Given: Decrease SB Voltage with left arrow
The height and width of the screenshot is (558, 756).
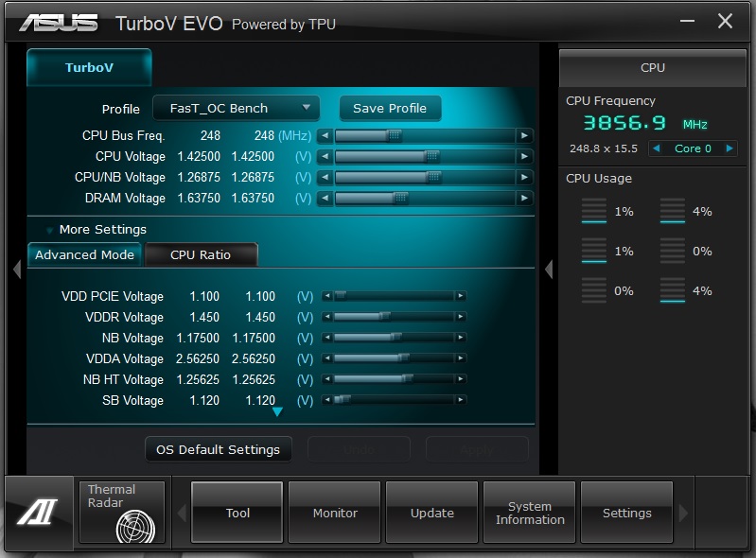Looking at the screenshot, I should (x=327, y=400).
